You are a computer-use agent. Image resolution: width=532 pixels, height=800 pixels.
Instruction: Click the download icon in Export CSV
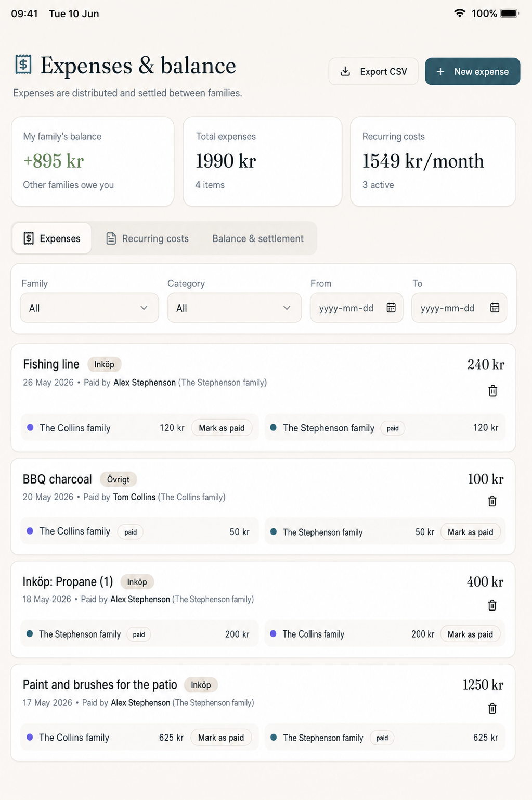(345, 71)
